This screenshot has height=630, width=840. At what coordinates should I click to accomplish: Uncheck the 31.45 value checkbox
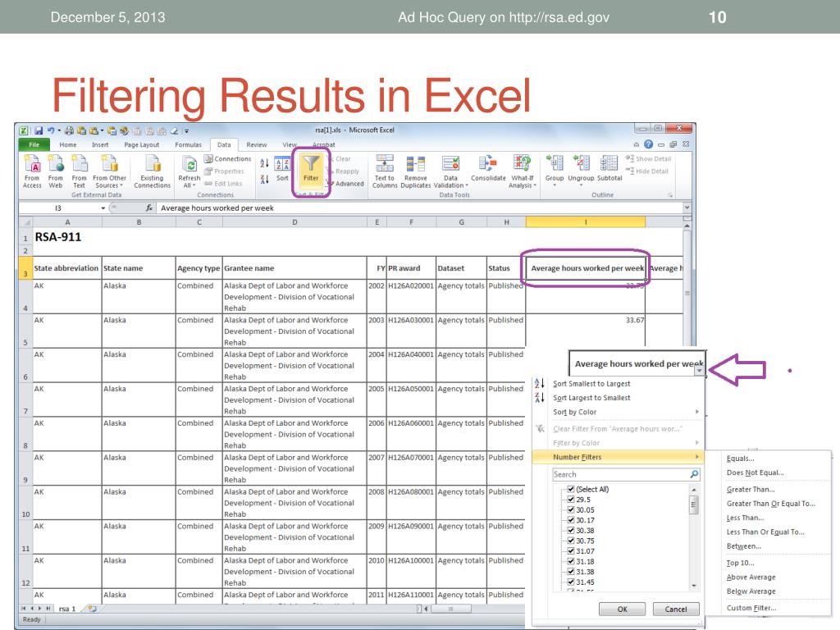(571, 582)
